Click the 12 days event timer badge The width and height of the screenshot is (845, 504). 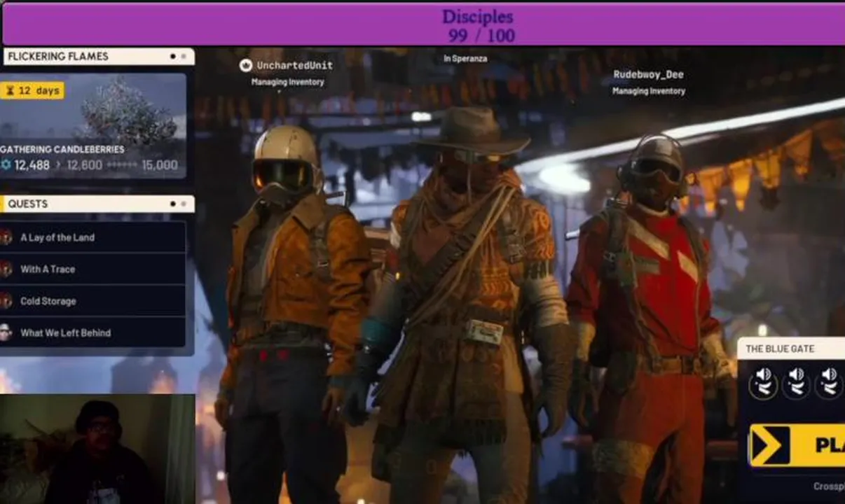(32, 91)
